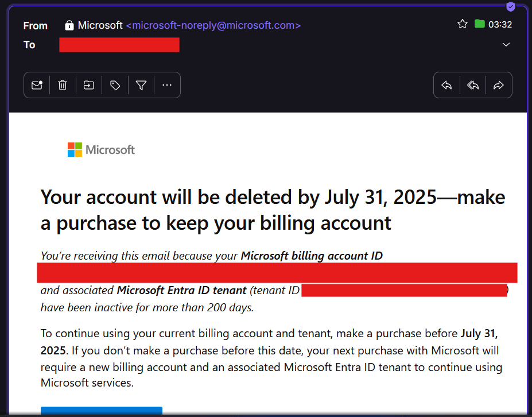The height and width of the screenshot is (417, 532).
Task: Mark the email as unread
Action: tap(37, 84)
